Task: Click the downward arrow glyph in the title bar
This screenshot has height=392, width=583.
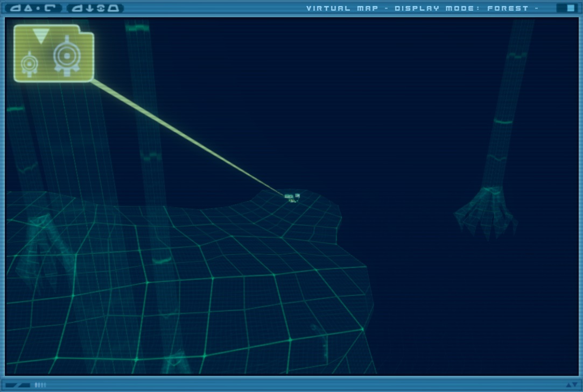Action: [x=89, y=8]
